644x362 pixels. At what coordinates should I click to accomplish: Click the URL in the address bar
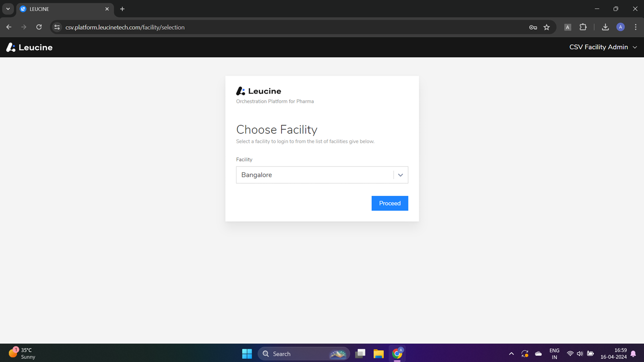coord(125,27)
